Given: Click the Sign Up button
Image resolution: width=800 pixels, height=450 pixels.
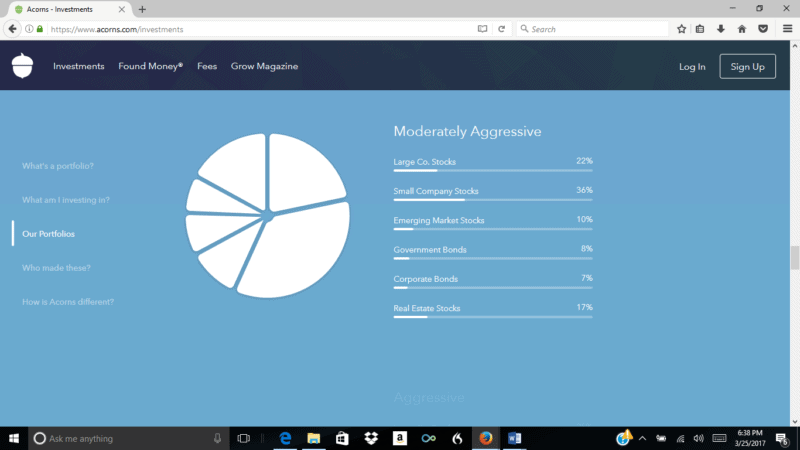Looking at the screenshot, I should point(747,66).
